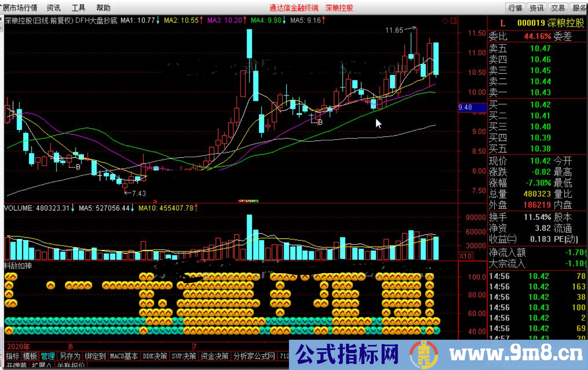Click the 服务 button at top right

579,8
